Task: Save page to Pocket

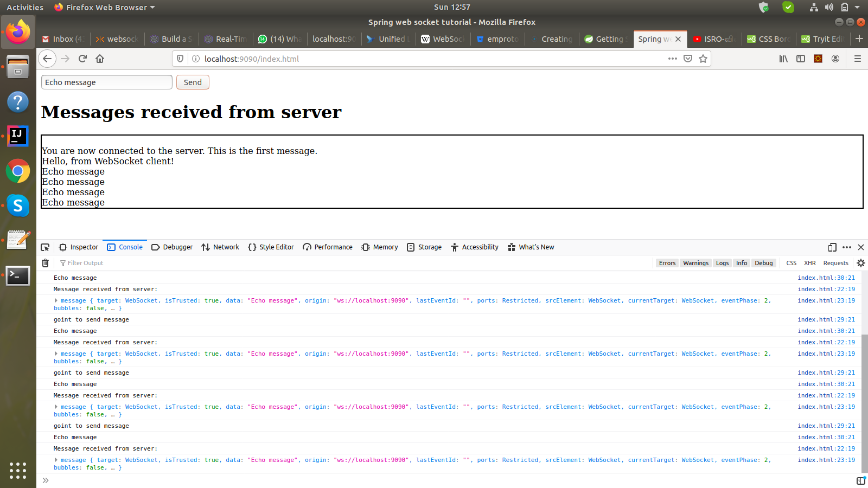Action: (688, 59)
